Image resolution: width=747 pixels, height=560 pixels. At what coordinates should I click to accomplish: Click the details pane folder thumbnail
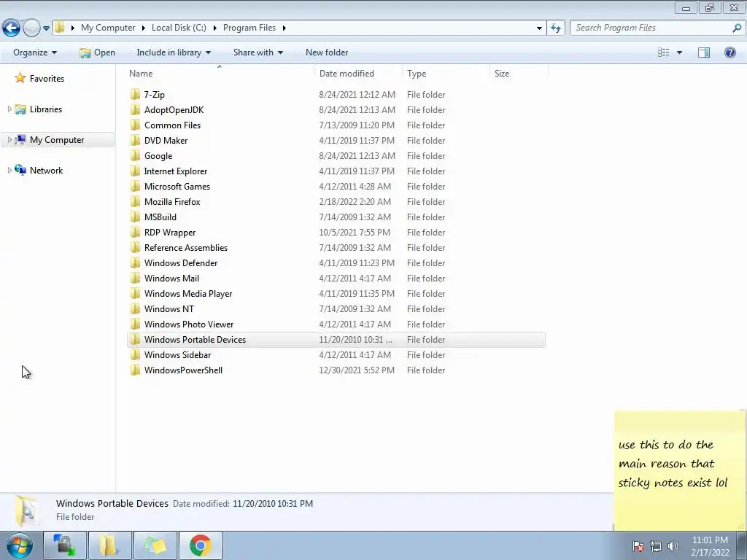(27, 510)
